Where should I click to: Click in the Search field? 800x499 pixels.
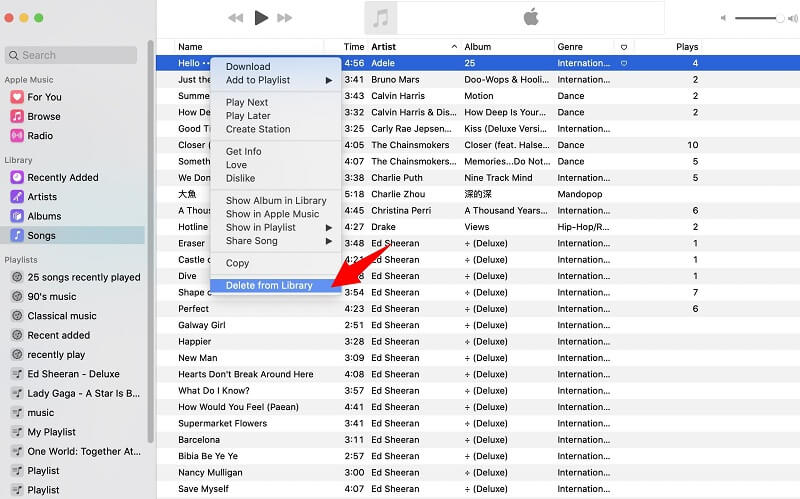(71, 55)
